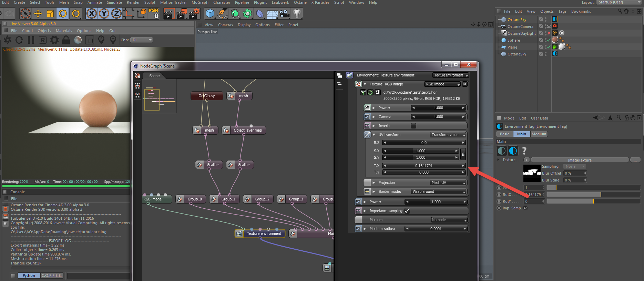Adjust the RotX slider bar
Screen dimensions: 644x281
(x=593, y=195)
